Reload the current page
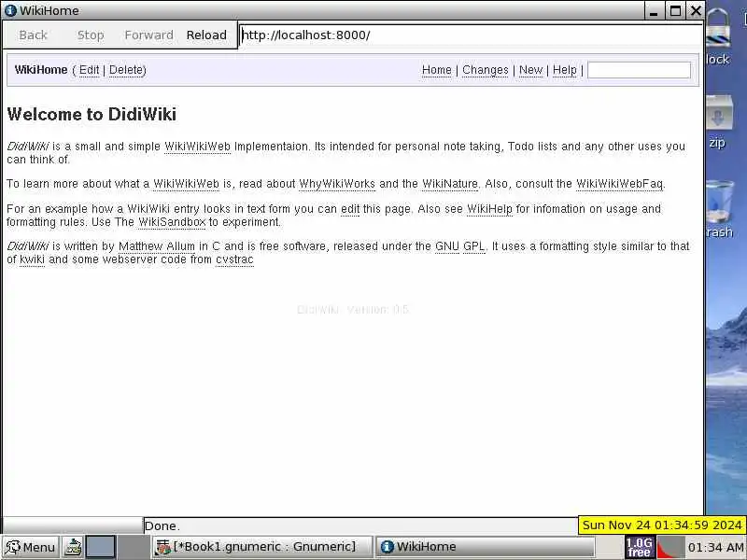747x560 pixels. [206, 35]
